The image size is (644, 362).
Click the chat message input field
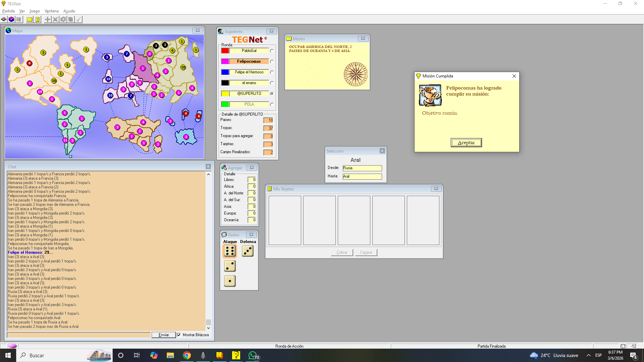click(79, 335)
